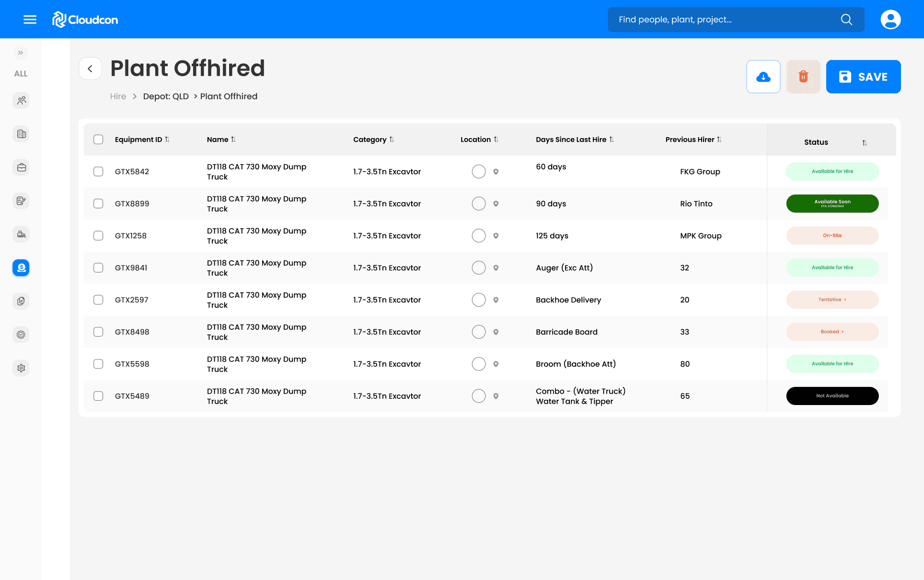Open the briefcase sidebar icon

[21, 168]
